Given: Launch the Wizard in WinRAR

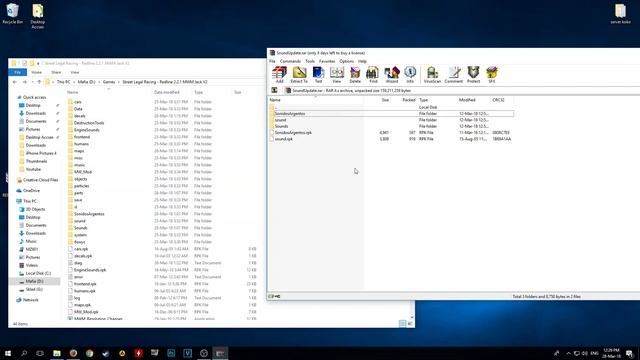Looking at the screenshot, I should pyautogui.click(x=392, y=75).
